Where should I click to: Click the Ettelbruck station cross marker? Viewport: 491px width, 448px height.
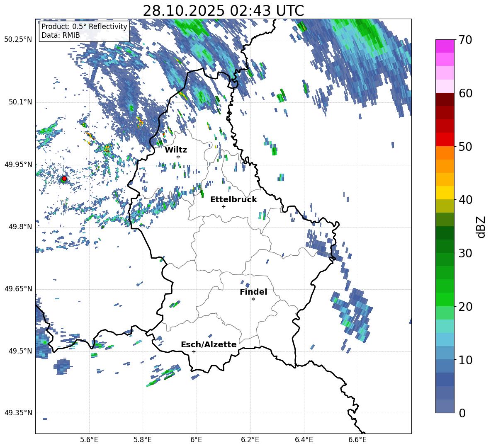click(x=224, y=206)
